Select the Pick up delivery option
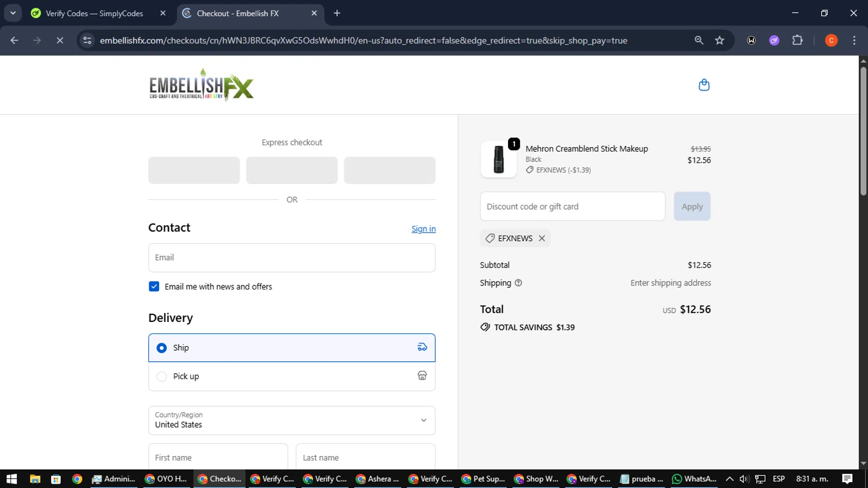The height and width of the screenshot is (488, 868). (292, 376)
